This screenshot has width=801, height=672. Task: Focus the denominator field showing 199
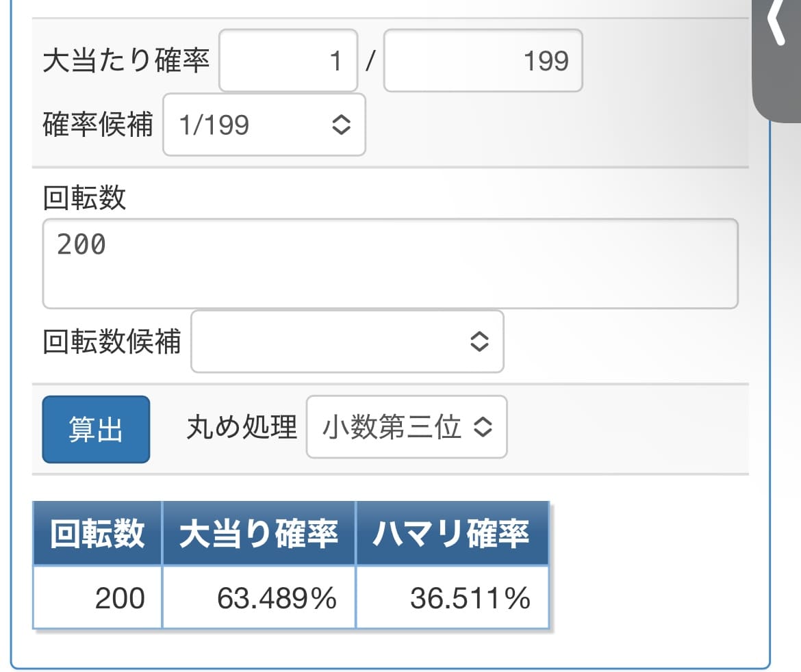point(483,61)
